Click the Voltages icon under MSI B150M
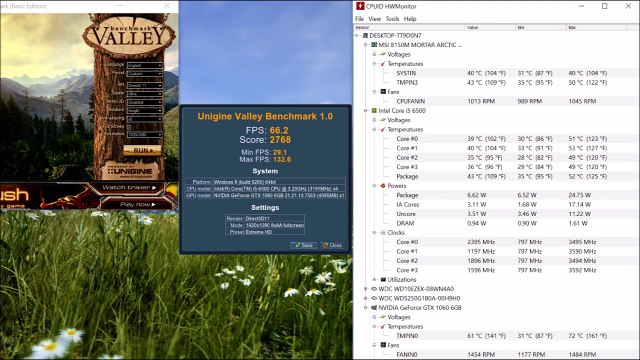The width and height of the screenshot is (640, 360). [x=383, y=54]
